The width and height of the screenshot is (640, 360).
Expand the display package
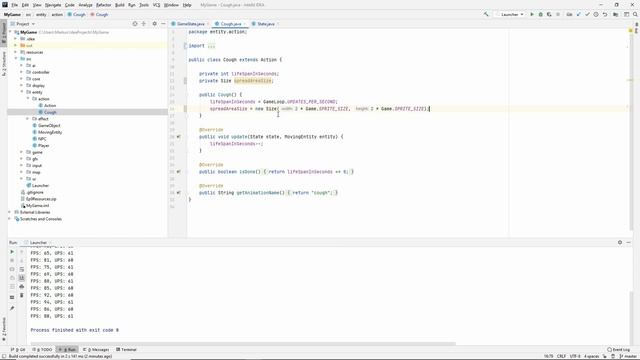22,85
